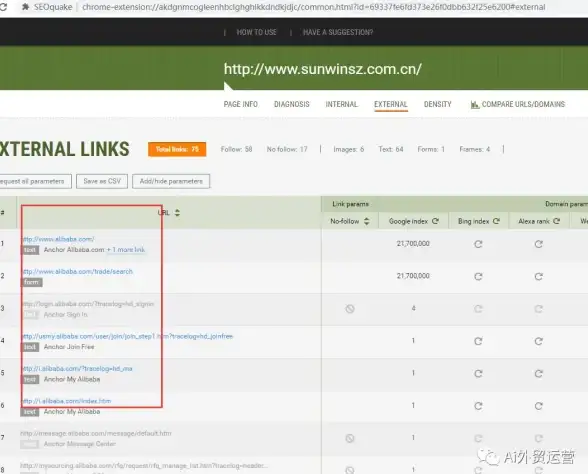Refresh Bing index for row 4 Join Free
The width and height of the screenshot is (588, 474).
478,341
